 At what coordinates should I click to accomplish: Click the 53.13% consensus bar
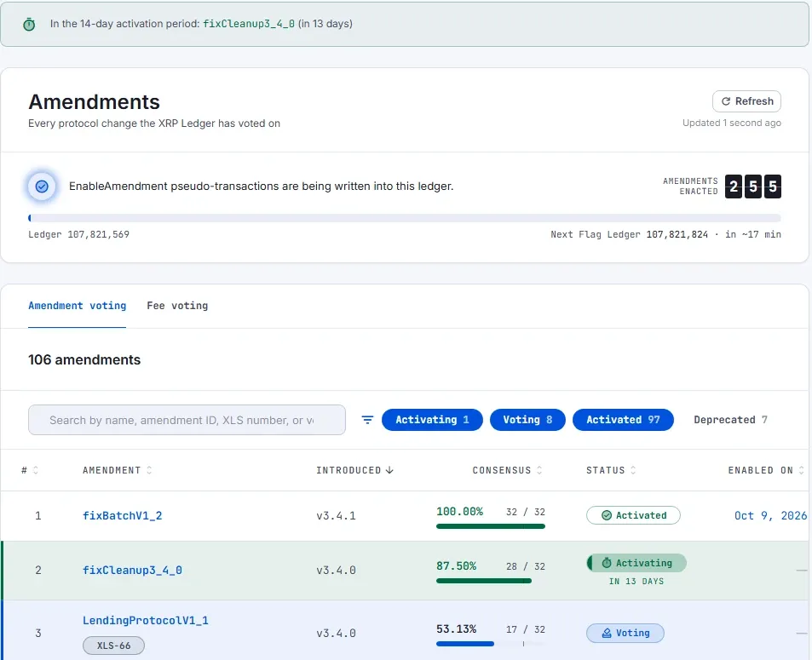(x=491, y=644)
